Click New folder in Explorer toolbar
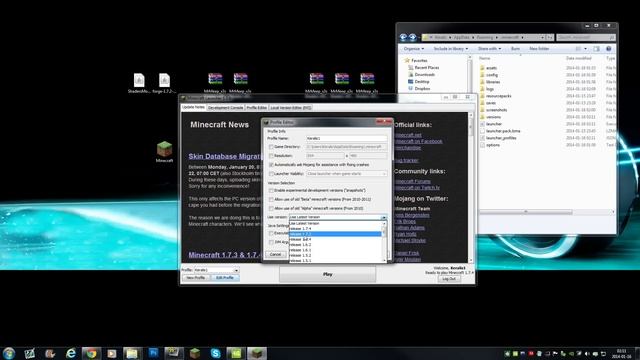This screenshot has width=640, height=360. pos(539,49)
